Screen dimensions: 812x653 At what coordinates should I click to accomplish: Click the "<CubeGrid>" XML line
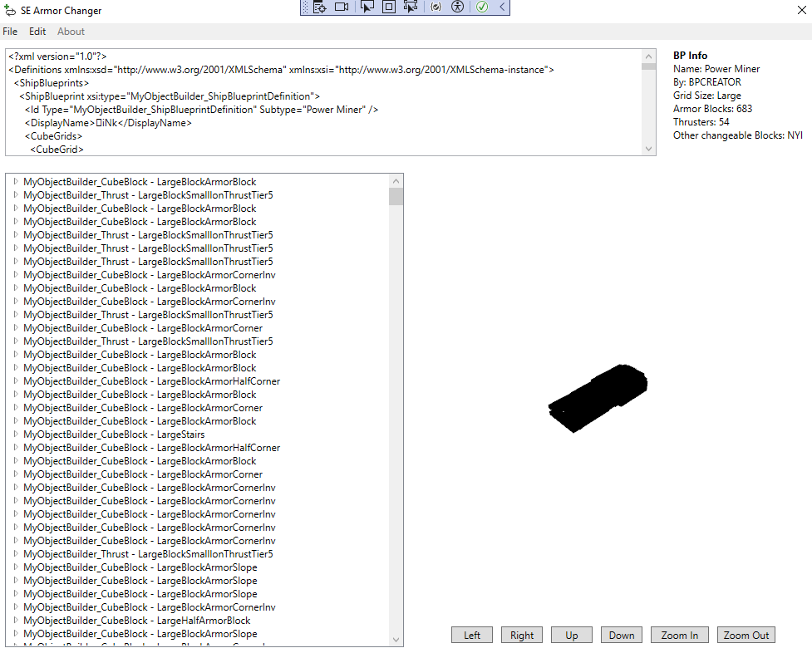pos(57,150)
